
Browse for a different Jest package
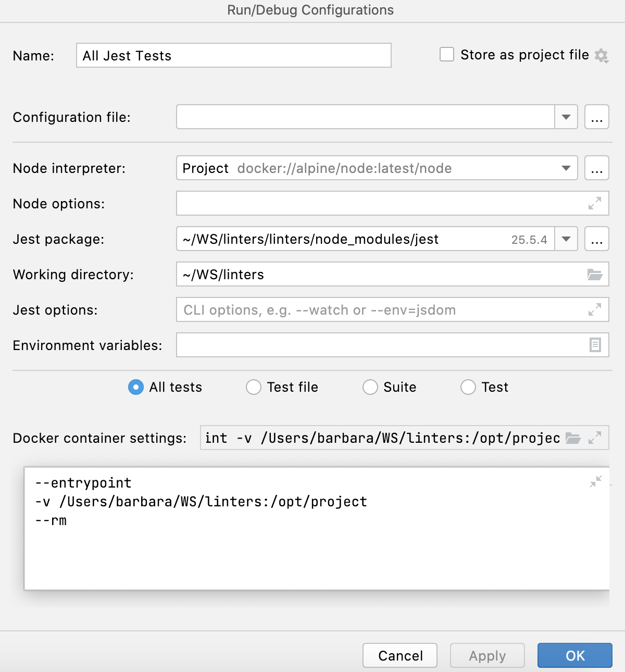point(597,239)
